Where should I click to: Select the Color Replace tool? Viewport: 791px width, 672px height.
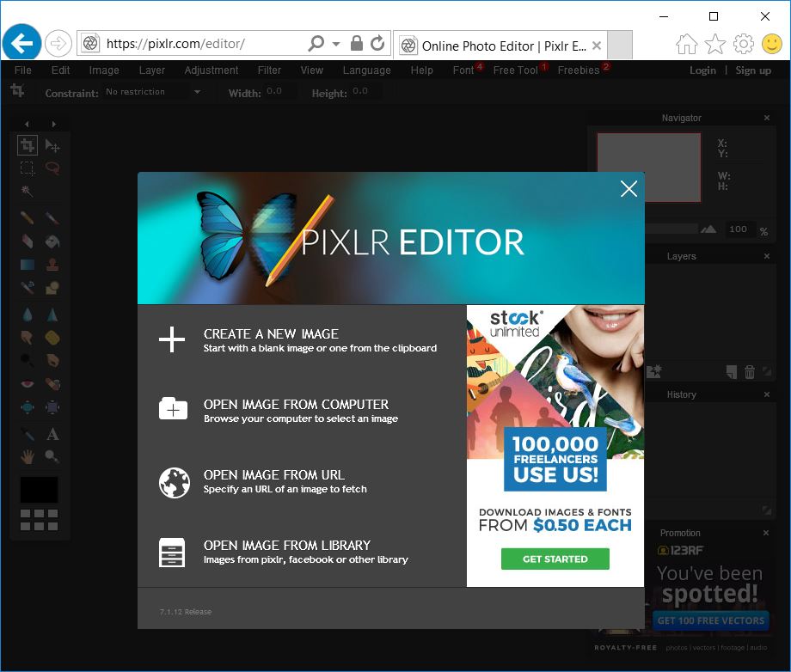28,288
